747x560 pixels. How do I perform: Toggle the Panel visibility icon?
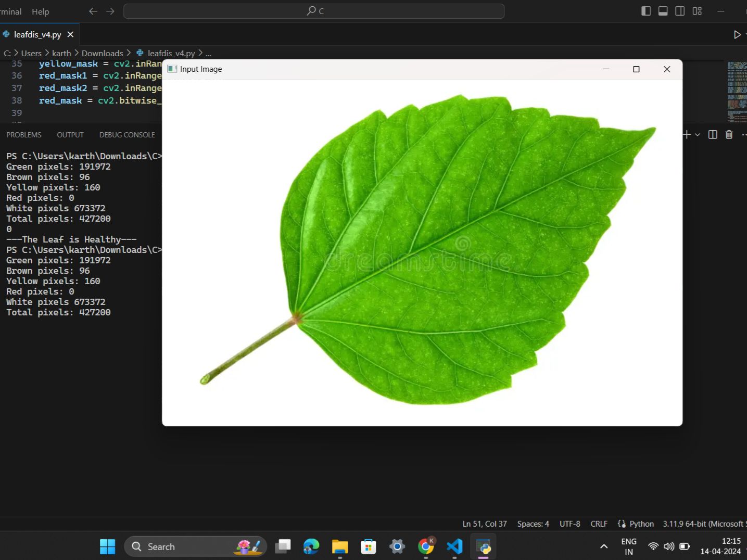pos(663,10)
